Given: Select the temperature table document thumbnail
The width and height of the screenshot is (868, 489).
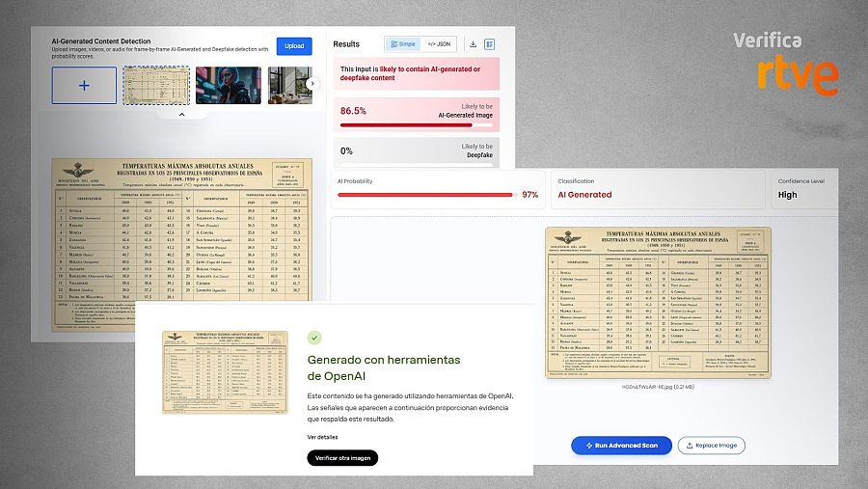Looking at the screenshot, I should (156, 85).
